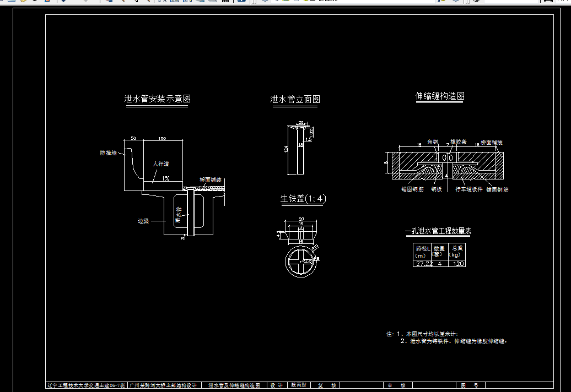
Task: Select 桥面铺装 label in expansion joint drawing
Action: [492, 142]
